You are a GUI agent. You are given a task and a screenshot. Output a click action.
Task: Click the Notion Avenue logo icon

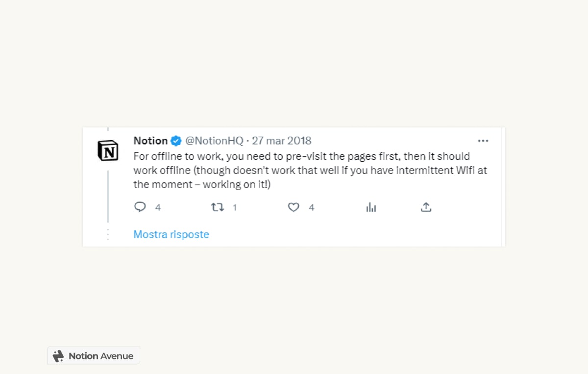point(59,355)
